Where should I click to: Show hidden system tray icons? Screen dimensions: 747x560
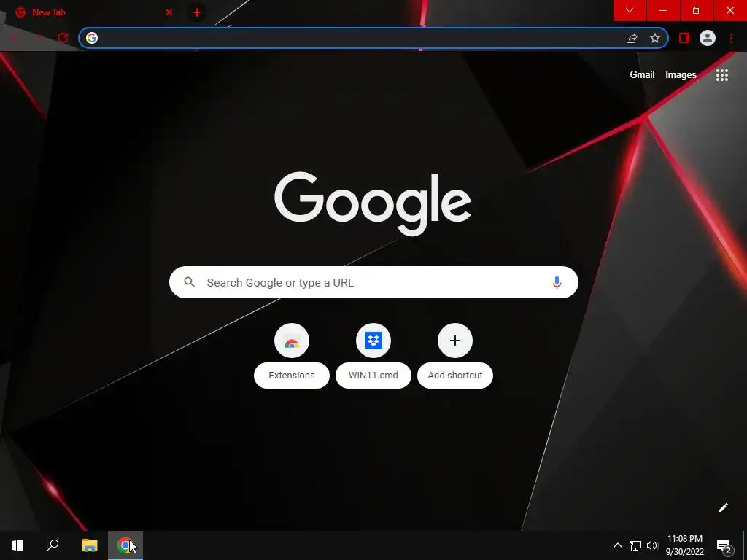[x=617, y=545]
